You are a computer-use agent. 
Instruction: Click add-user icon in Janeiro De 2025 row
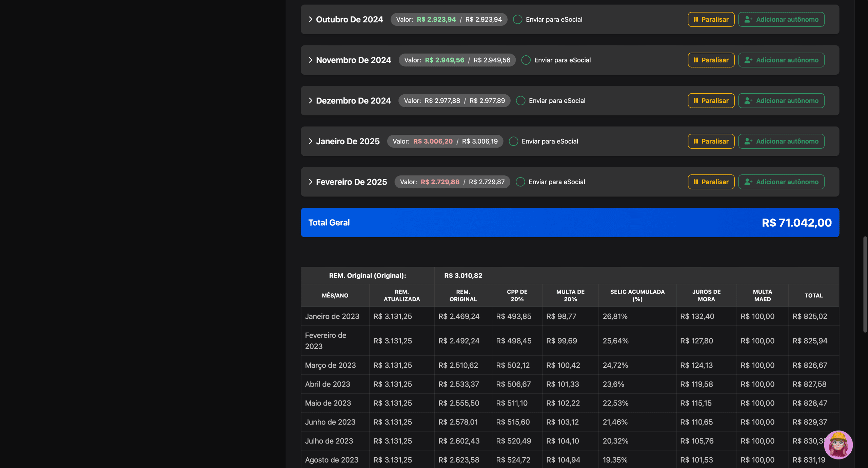748,141
